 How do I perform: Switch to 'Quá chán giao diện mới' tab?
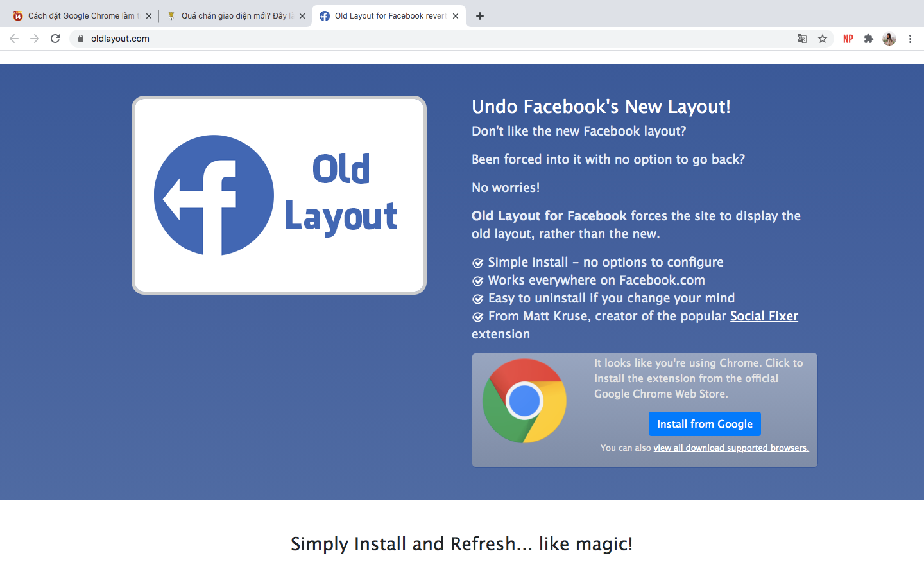tap(234, 16)
